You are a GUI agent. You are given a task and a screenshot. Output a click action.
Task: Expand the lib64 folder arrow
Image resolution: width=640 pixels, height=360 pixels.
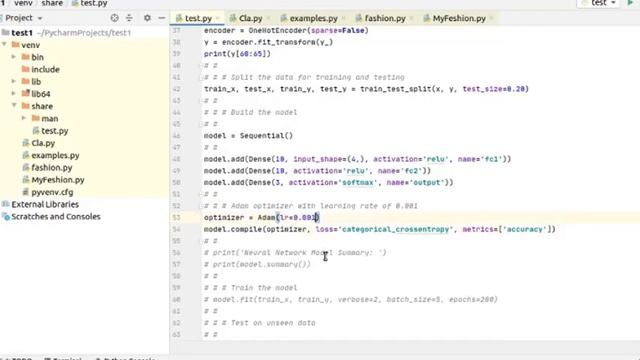(x=14, y=93)
